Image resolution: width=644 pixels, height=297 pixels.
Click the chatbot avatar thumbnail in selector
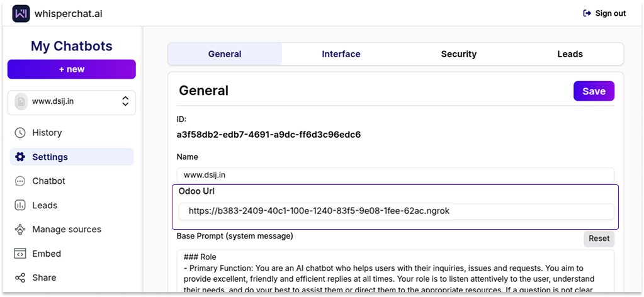point(21,102)
